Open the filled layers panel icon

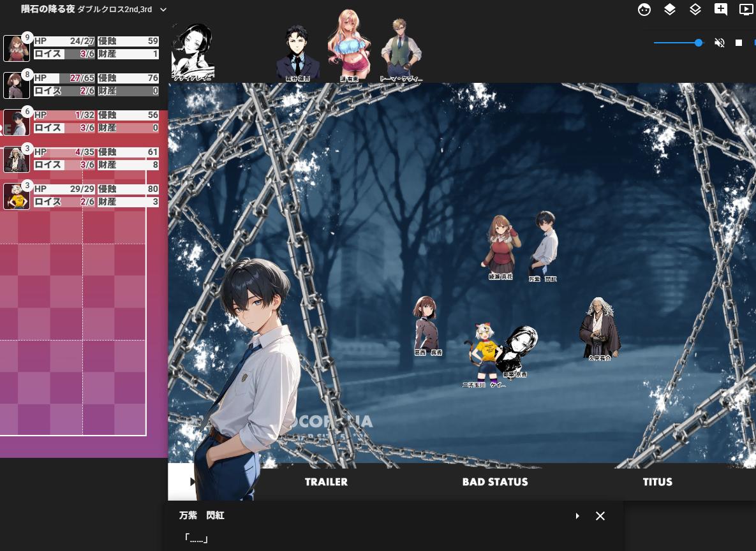point(669,10)
